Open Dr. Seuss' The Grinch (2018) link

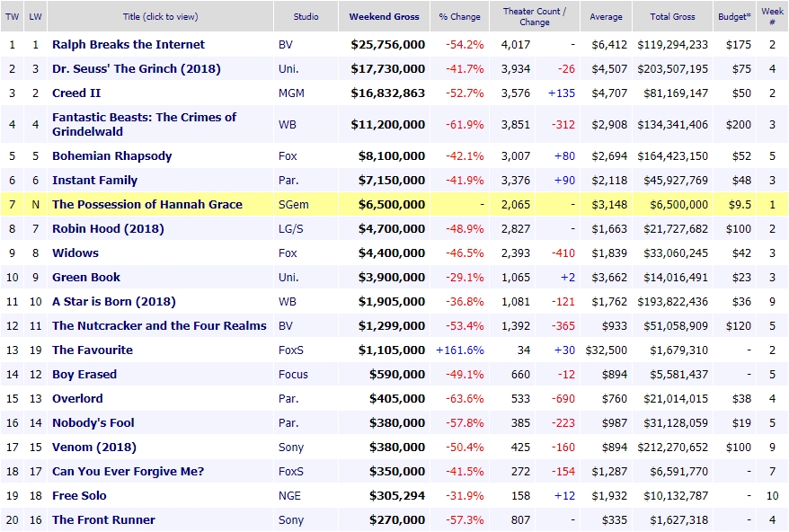click(x=137, y=68)
